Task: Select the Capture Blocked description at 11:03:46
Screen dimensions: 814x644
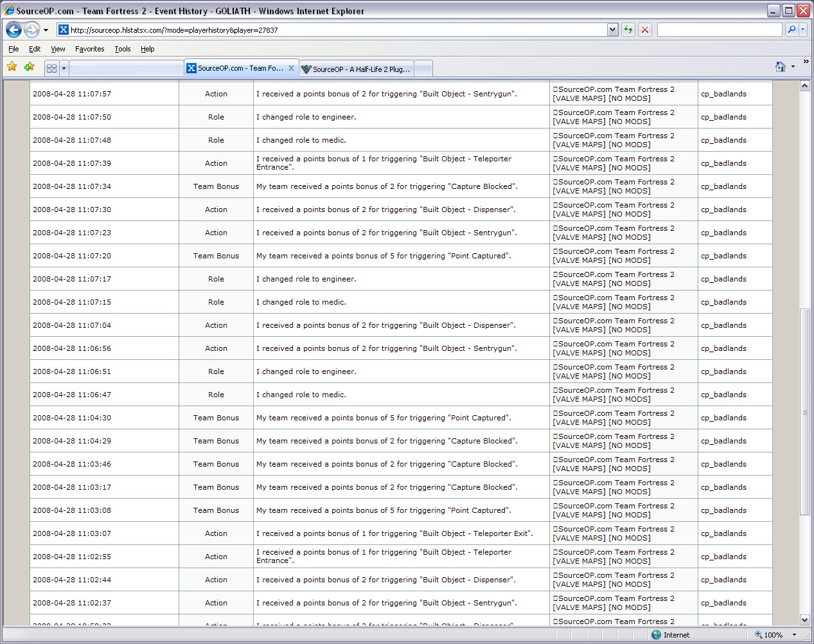Action: pos(387,464)
